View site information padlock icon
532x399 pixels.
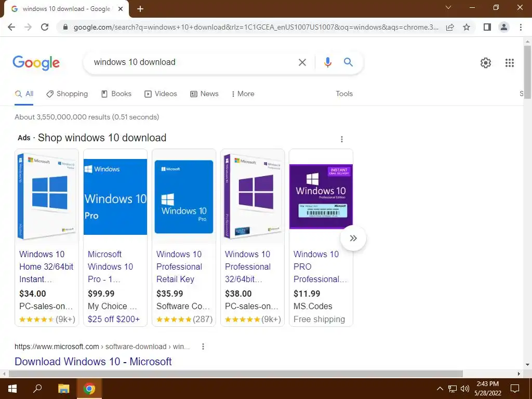[x=66, y=27]
